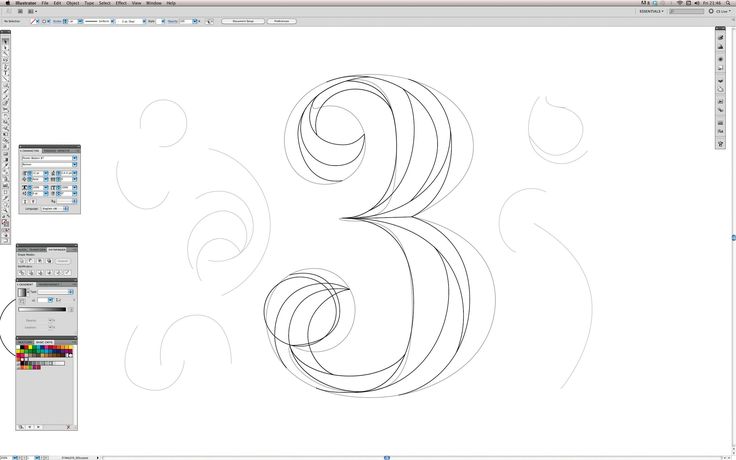Viewport: 736px width, 460px height.
Task: Click the Minus Back pathfinder icon
Action: [x=67, y=273]
